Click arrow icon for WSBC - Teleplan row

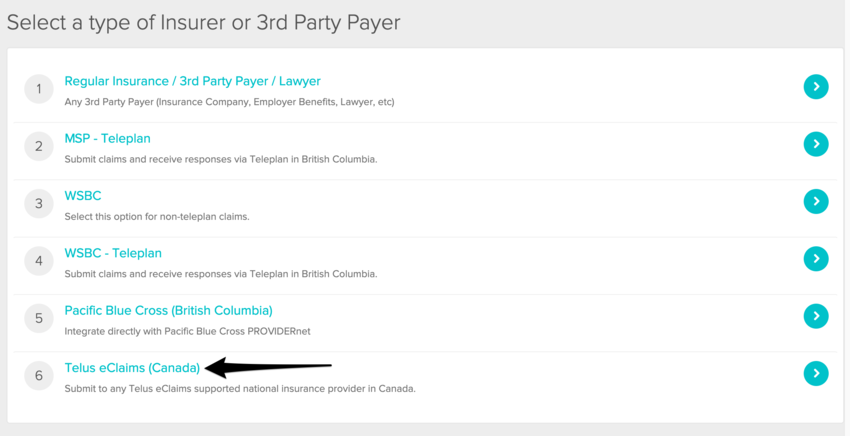coord(816,259)
